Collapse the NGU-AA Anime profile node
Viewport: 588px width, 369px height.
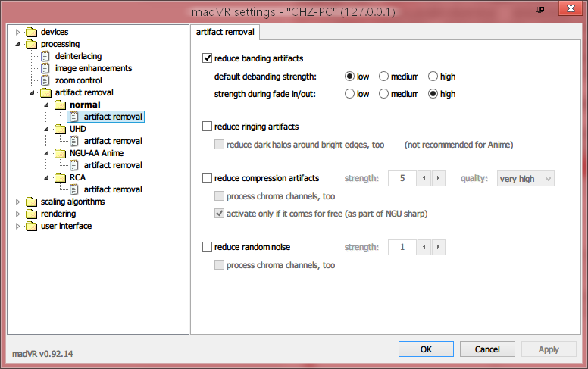(46, 153)
